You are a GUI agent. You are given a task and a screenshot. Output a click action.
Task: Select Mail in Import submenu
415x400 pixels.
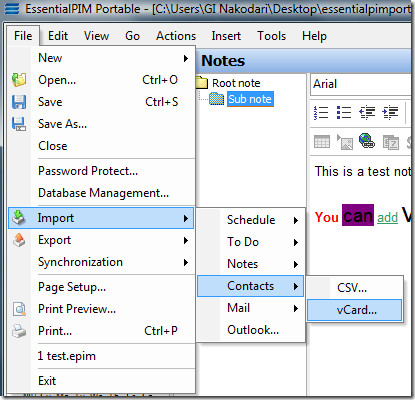coord(251,308)
